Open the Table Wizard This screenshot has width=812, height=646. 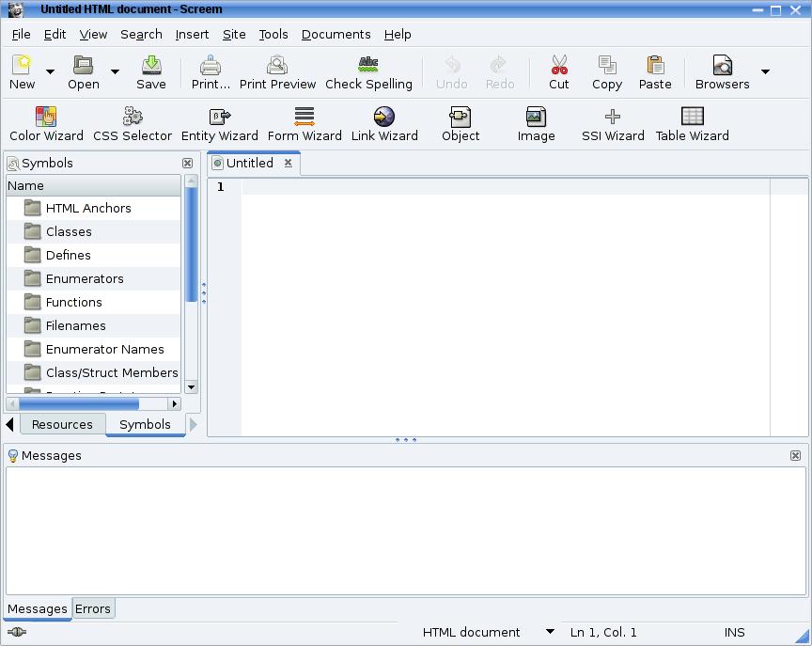[692, 123]
